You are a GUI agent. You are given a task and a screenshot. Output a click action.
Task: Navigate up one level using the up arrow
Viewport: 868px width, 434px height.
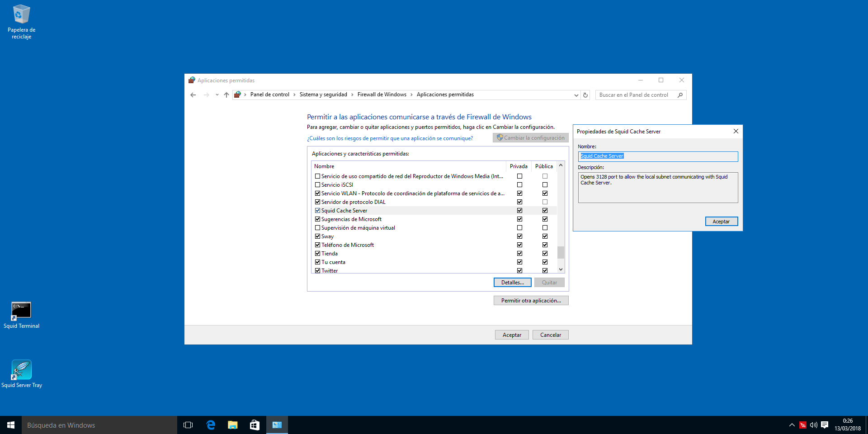(x=226, y=95)
